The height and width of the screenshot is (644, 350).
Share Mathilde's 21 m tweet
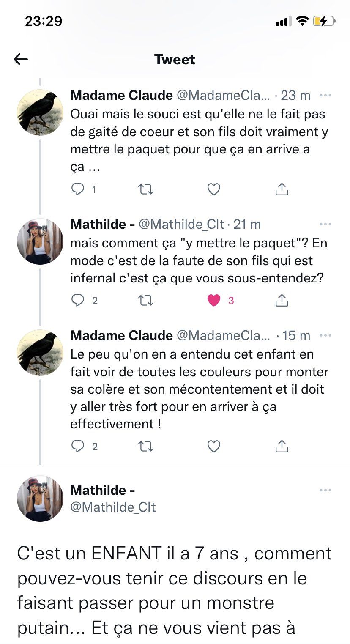(282, 300)
